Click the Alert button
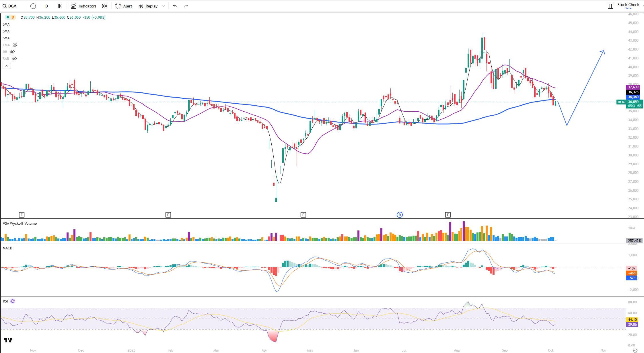 [124, 6]
